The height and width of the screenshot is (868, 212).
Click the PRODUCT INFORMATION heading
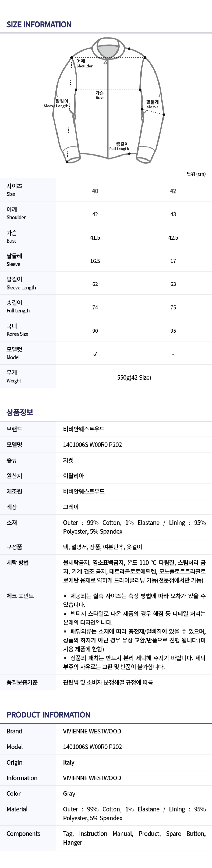pos(48,715)
